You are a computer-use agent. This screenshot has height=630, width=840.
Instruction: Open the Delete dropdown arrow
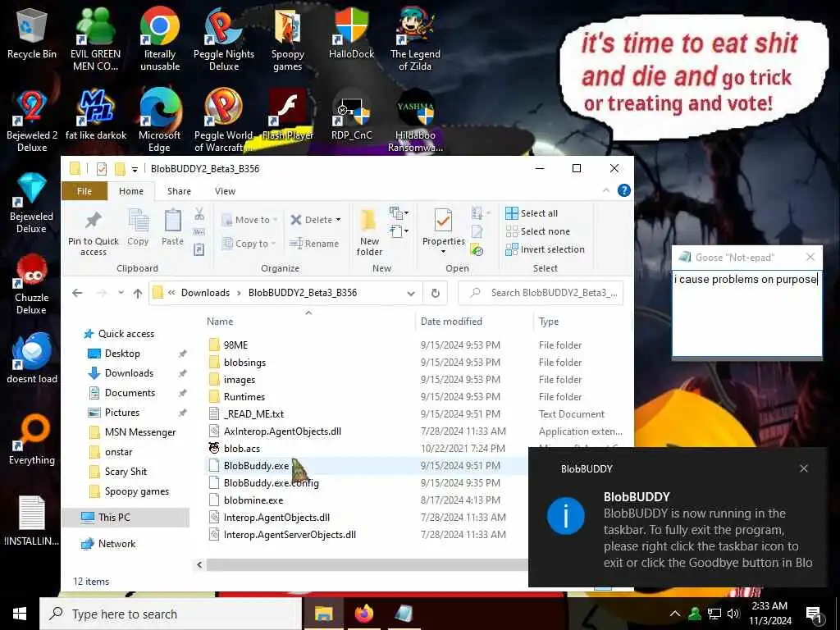tap(338, 220)
